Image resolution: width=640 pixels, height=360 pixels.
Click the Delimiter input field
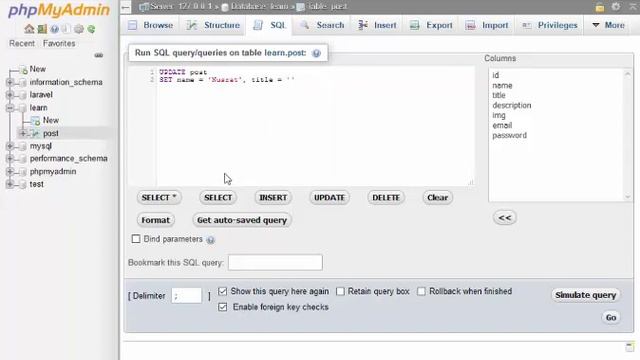coord(187,296)
